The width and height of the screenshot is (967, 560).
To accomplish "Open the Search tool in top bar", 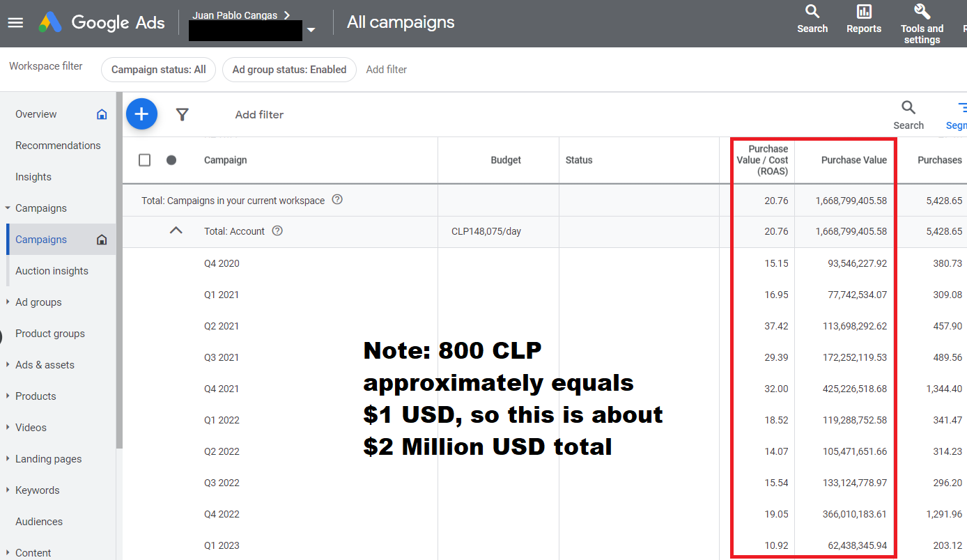I will (x=812, y=19).
